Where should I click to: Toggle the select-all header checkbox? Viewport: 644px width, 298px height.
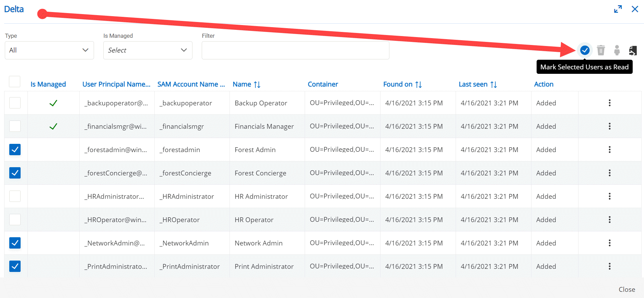click(15, 82)
